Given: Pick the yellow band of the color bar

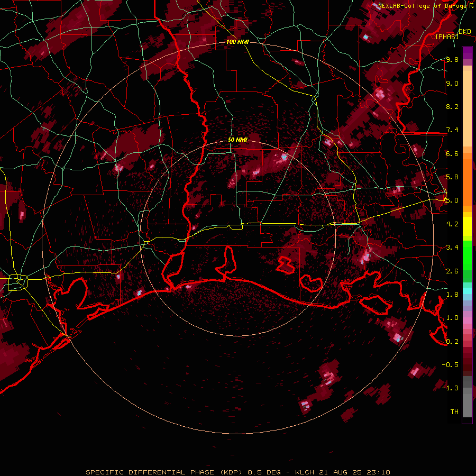Looking at the screenshot, I should coord(467,226).
